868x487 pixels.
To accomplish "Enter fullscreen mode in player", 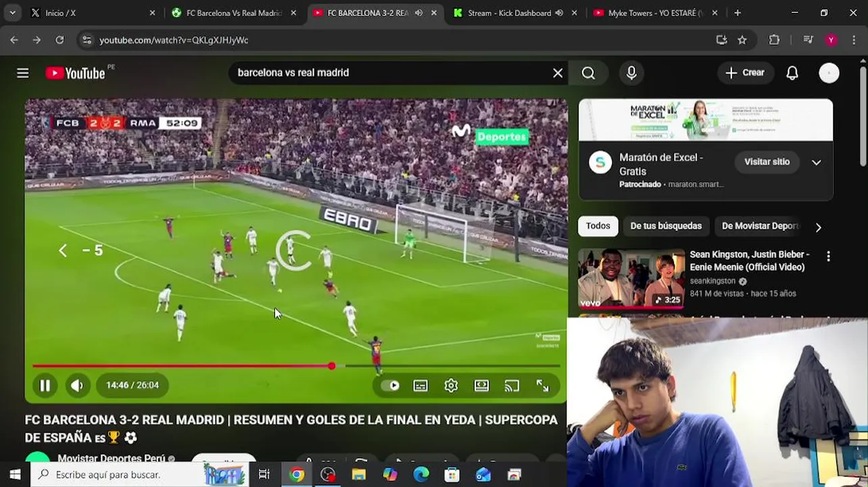I will [542, 386].
